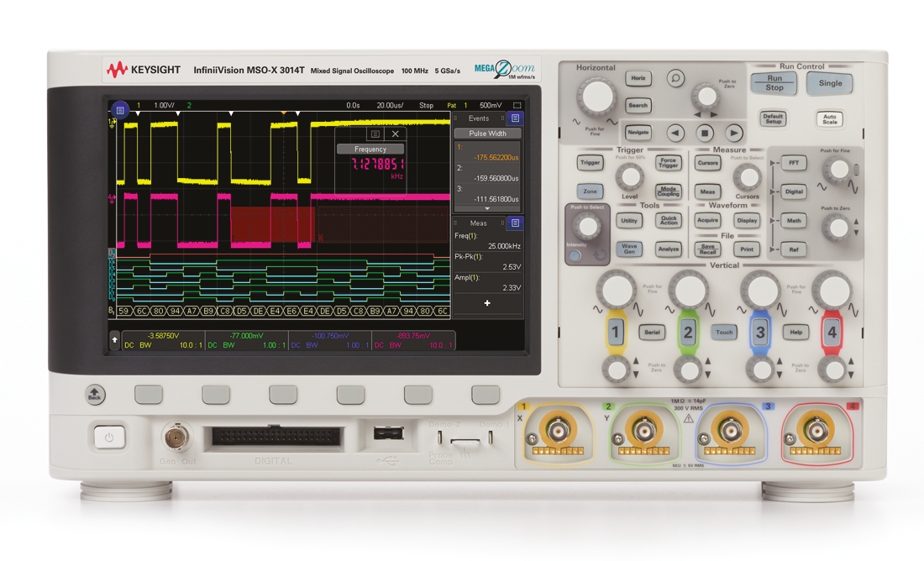
Task: Tap the 20.00us/ time-per-division readout
Action: [x=390, y=106]
